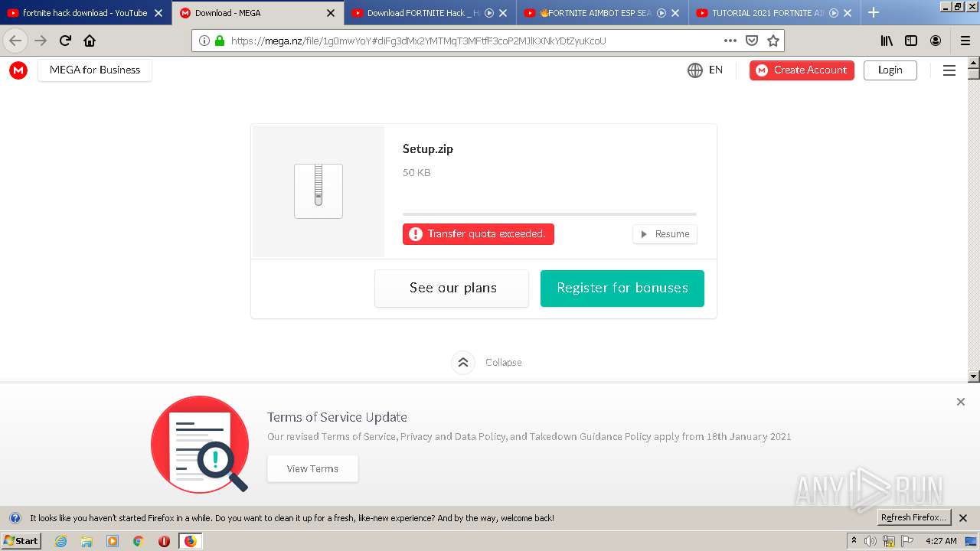980x551 pixels.
Task: Click the Save to Pocket icon
Action: 752,41
